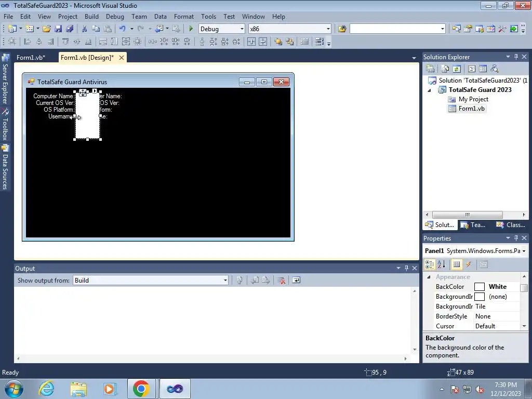
Task: Open the x86 platform dropdown
Action: click(328, 29)
